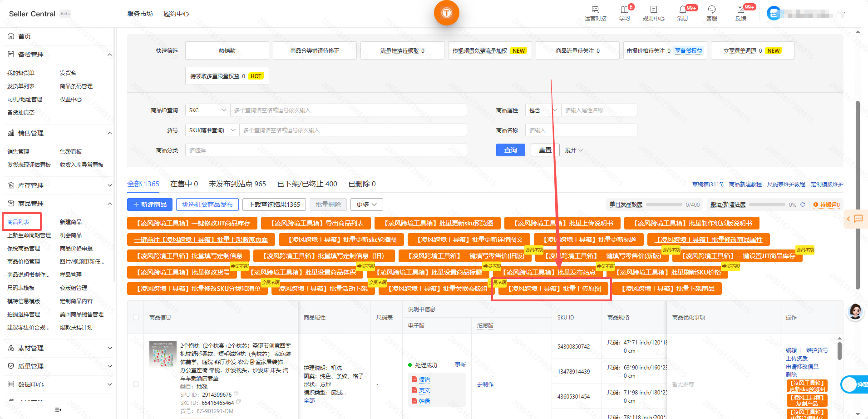Check the select-all checkbox in product table header
Image resolution: width=868 pixels, height=419 pixels.
(x=135, y=318)
